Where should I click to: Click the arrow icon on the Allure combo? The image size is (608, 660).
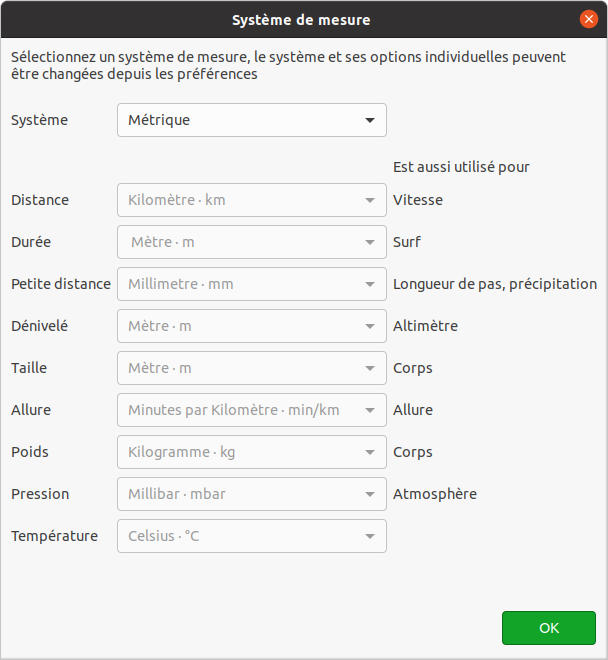(370, 410)
